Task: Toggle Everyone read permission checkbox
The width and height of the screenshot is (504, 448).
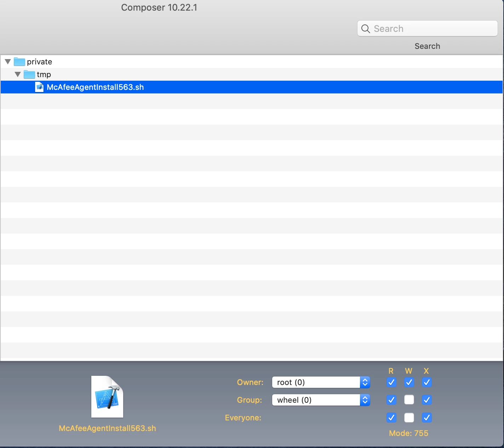Action: tap(391, 418)
